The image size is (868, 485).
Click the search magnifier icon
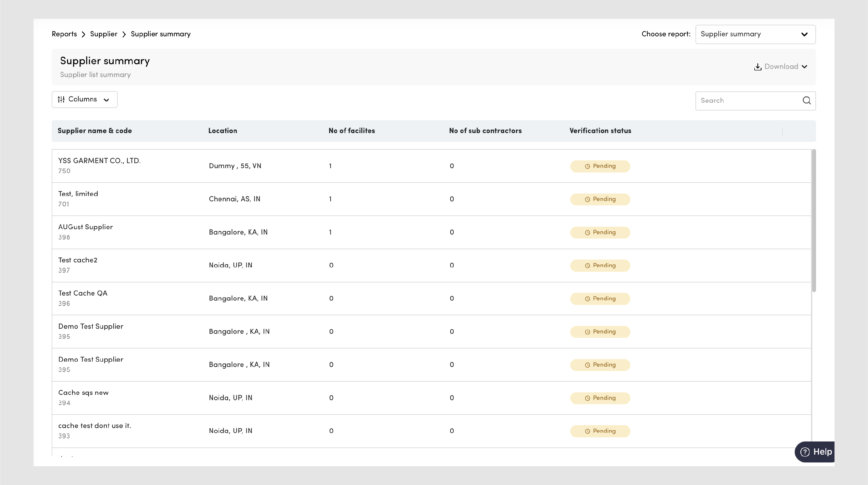[x=806, y=101]
